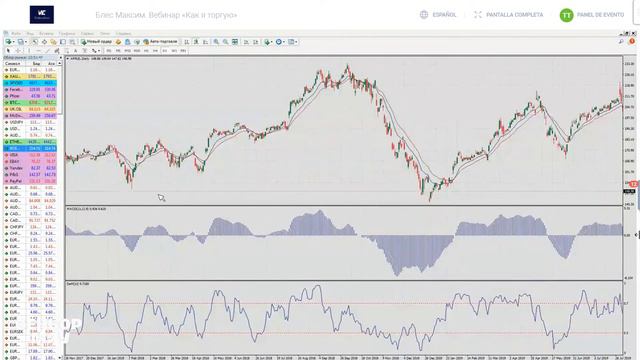Switch chart to bar chart icon
This screenshot has width=640, height=360.
tap(187, 42)
